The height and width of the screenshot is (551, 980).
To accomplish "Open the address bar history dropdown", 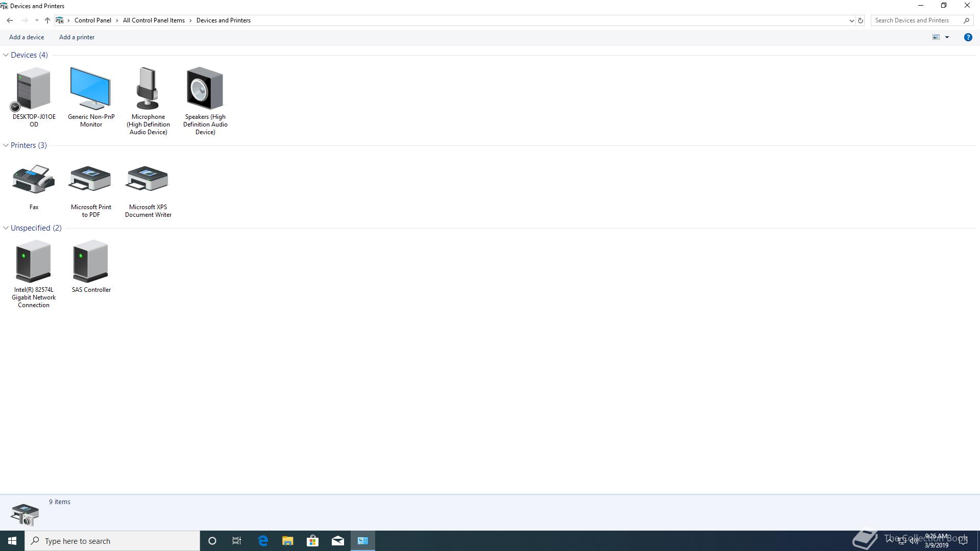I will point(851,21).
